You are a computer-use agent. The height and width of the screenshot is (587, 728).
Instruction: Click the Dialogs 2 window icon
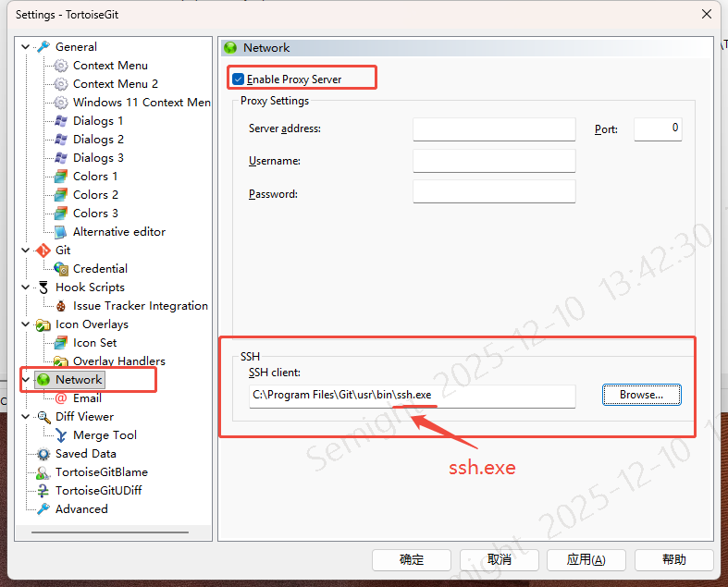click(61, 140)
